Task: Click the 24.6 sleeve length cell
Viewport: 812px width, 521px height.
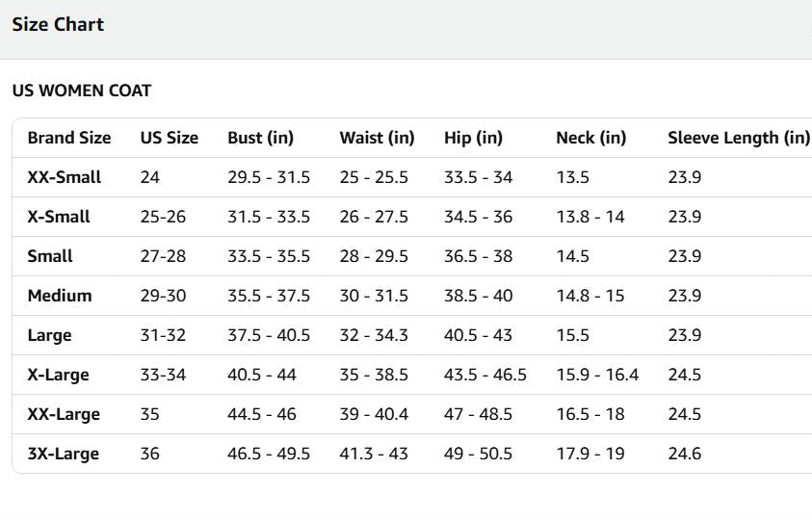Action: tap(685, 454)
